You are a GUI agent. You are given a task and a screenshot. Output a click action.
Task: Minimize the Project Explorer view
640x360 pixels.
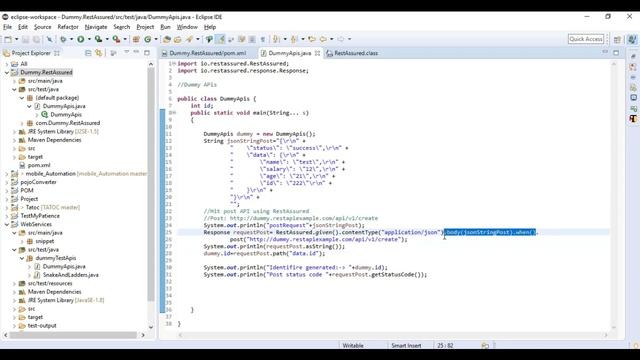click(x=136, y=52)
